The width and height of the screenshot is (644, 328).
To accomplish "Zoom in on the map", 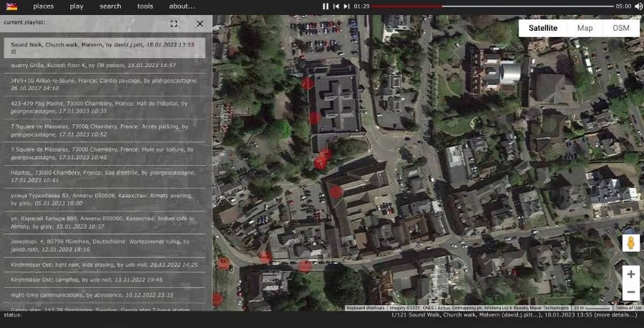I will 630,274.
